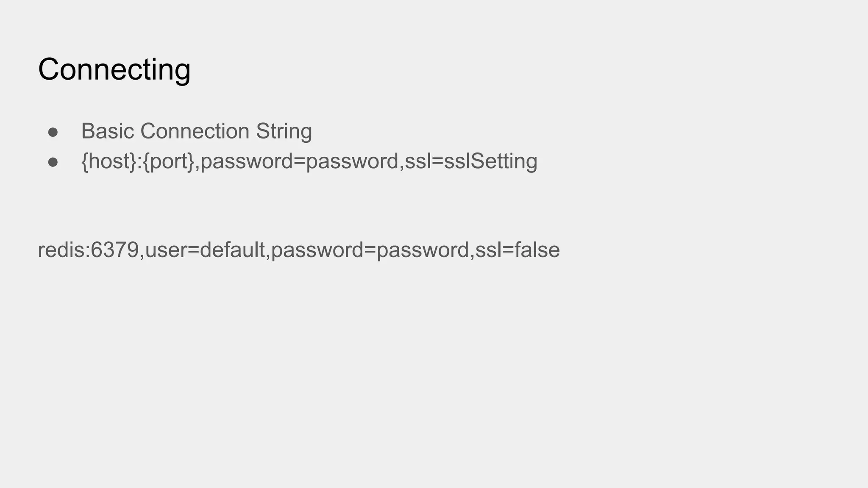Viewport: 868px width, 488px height.
Task: Click "password=password" in the redis example line
Action: [x=370, y=250]
